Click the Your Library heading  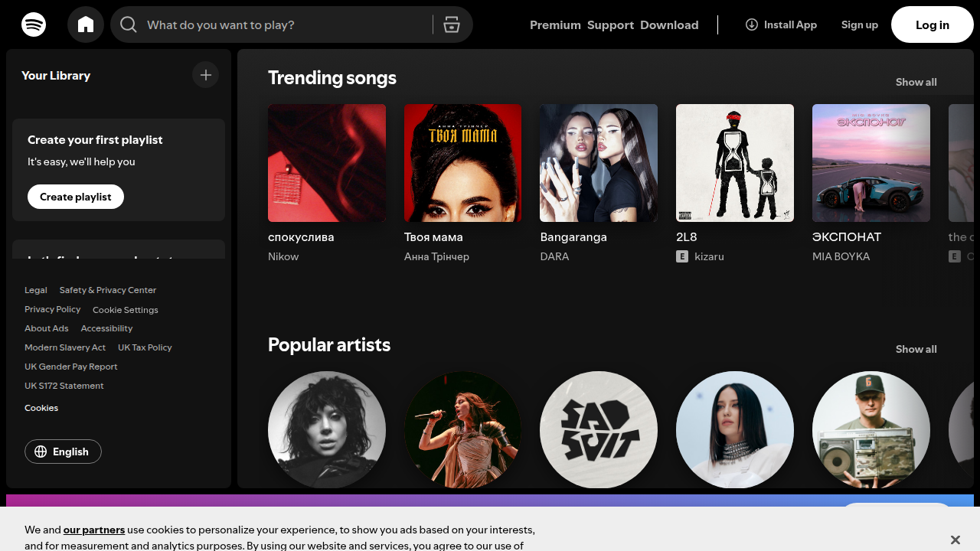pyautogui.click(x=56, y=75)
